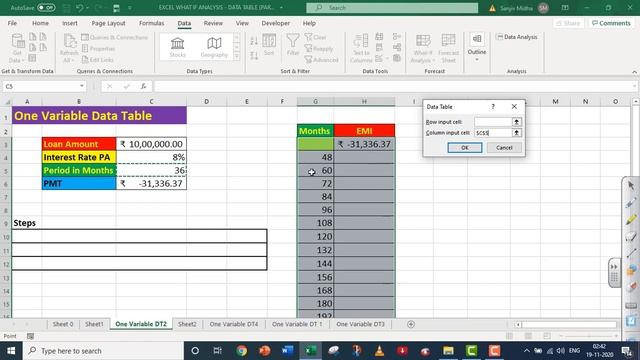Open the Sheet2 tab
The image size is (640, 360).
187,324
